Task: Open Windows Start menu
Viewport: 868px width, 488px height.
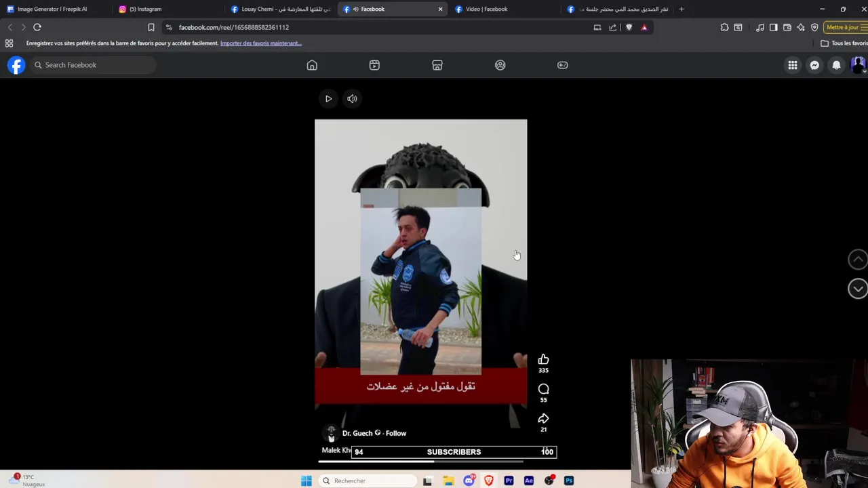Action: (x=306, y=481)
